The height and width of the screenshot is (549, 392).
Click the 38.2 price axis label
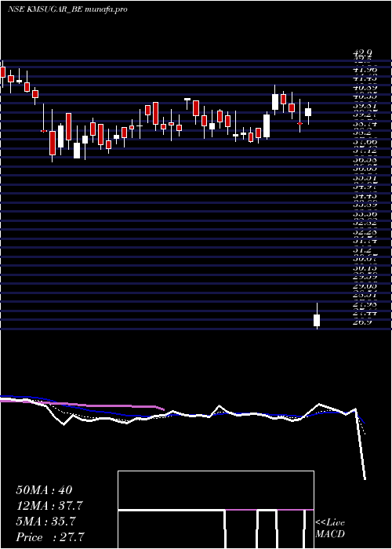(x=362, y=133)
